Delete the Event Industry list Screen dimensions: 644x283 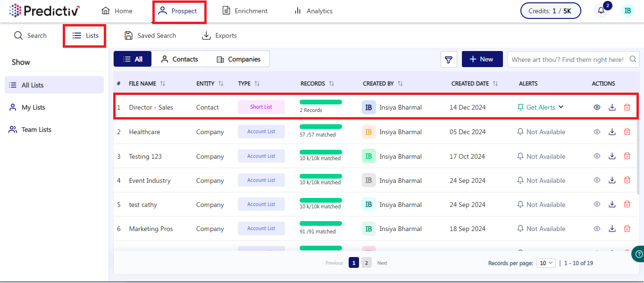[627, 180]
